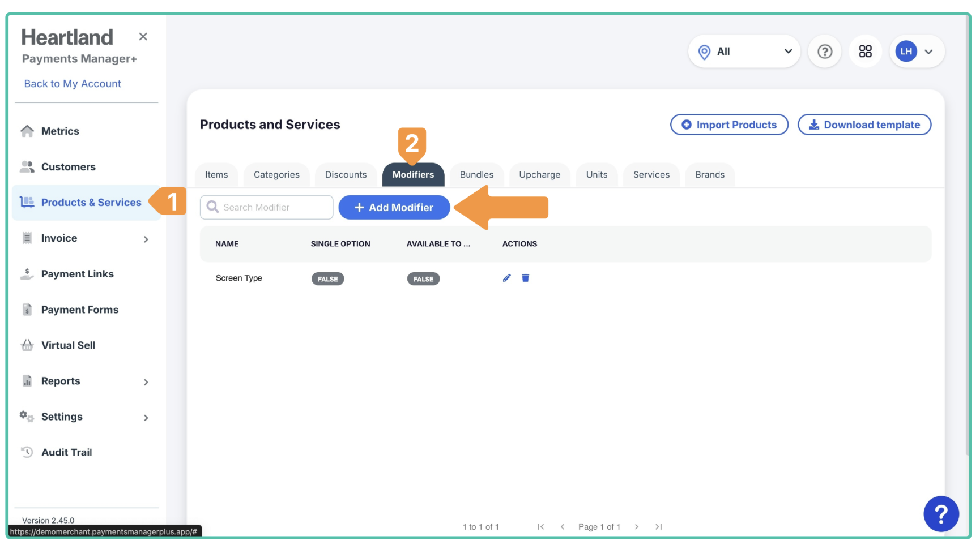Click the blue floating help button
Image resolution: width=980 pixels, height=549 pixels.
940,514
